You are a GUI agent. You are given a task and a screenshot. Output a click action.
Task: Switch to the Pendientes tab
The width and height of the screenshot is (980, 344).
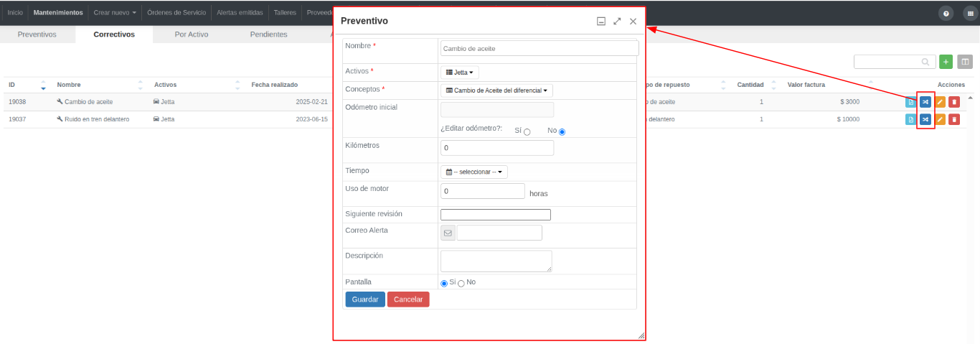[x=269, y=34]
